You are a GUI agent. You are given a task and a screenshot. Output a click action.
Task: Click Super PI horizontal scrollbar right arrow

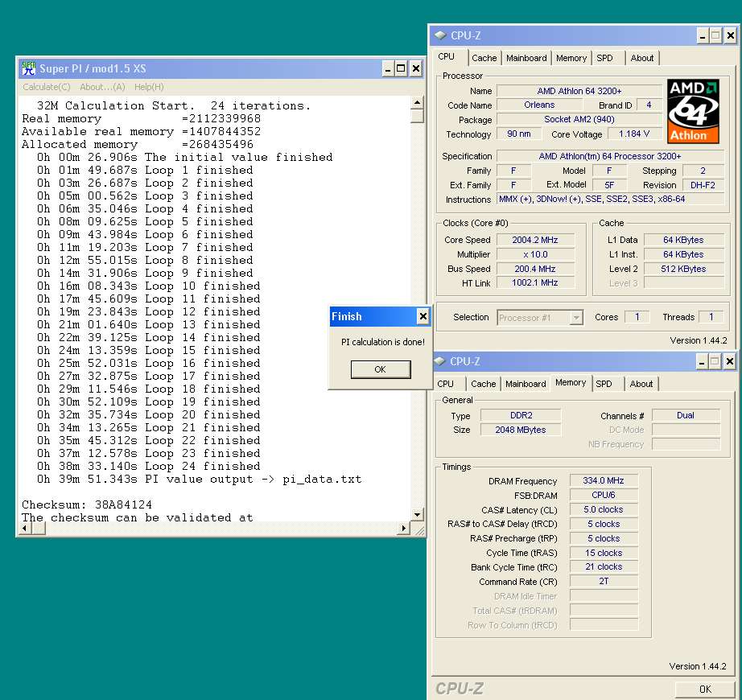pos(404,529)
